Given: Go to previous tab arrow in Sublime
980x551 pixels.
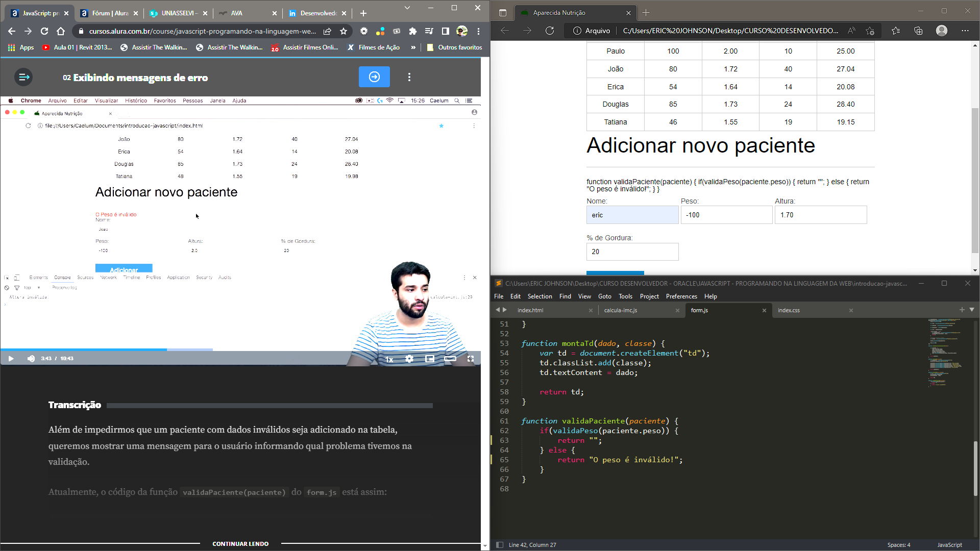Looking at the screenshot, I should [x=498, y=310].
